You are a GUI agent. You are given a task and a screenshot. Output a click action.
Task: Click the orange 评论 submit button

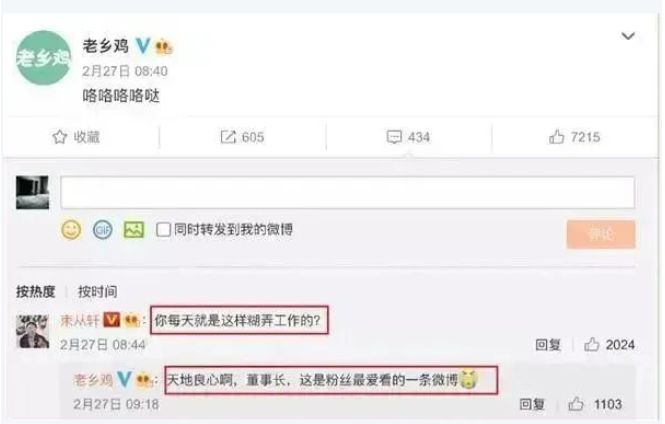601,234
